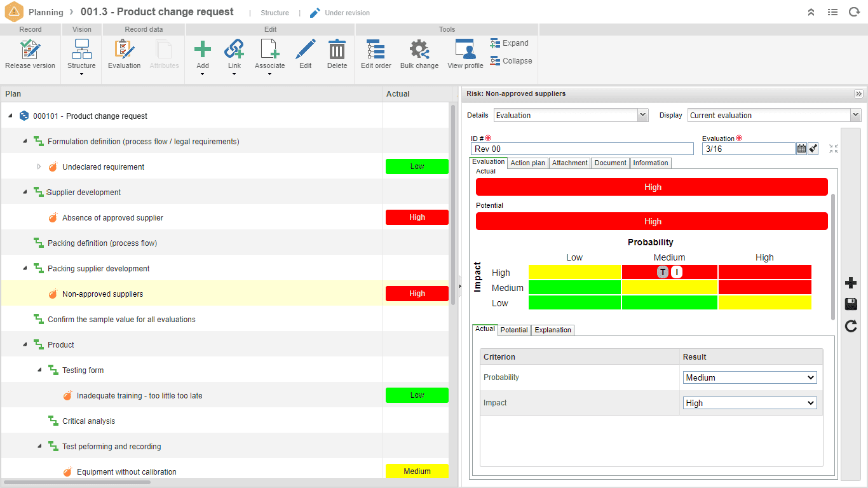The image size is (868, 488).
Task: Switch to the Action plan tab
Action: [x=527, y=163]
